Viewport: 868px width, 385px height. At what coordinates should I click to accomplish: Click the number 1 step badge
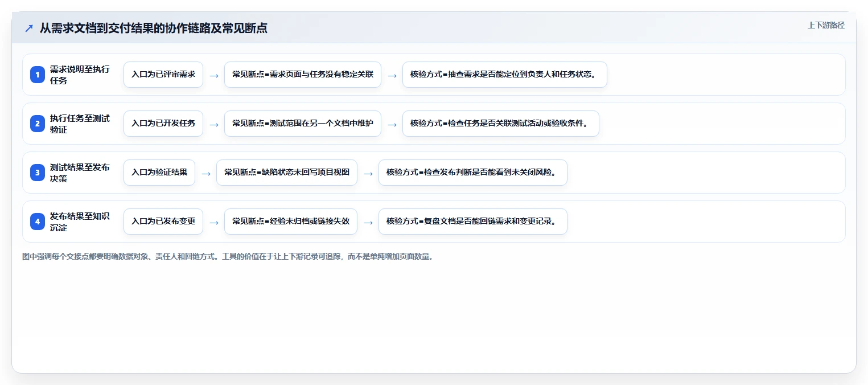click(38, 75)
